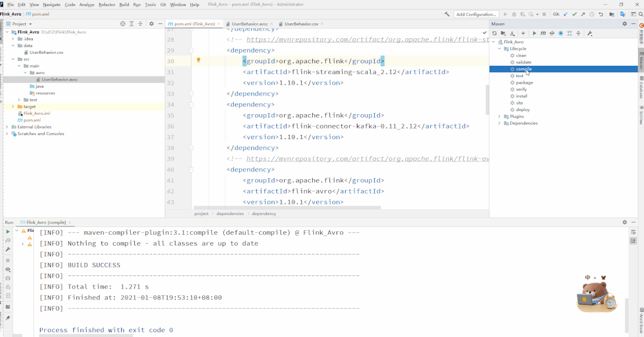Expand External Libraries node

[7, 127]
